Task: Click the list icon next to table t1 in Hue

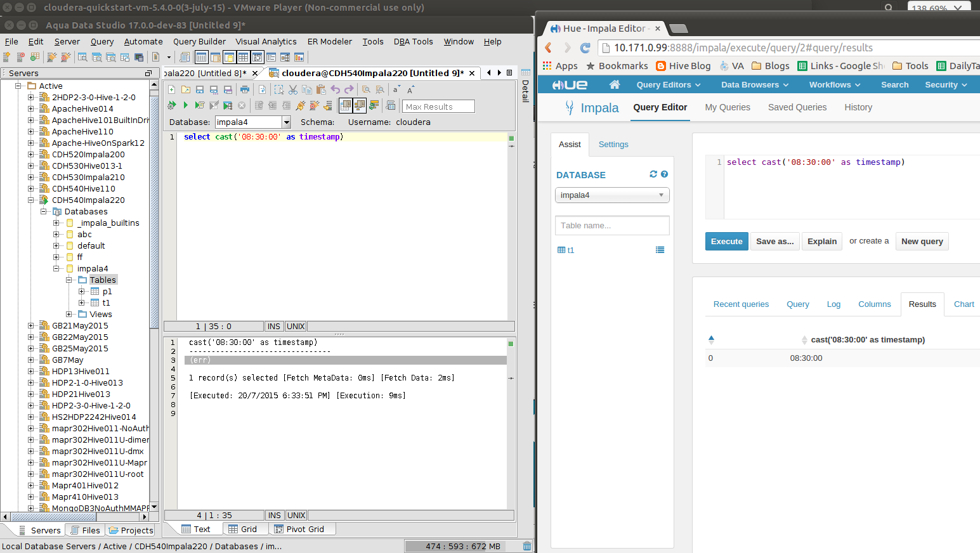Action: tap(660, 250)
